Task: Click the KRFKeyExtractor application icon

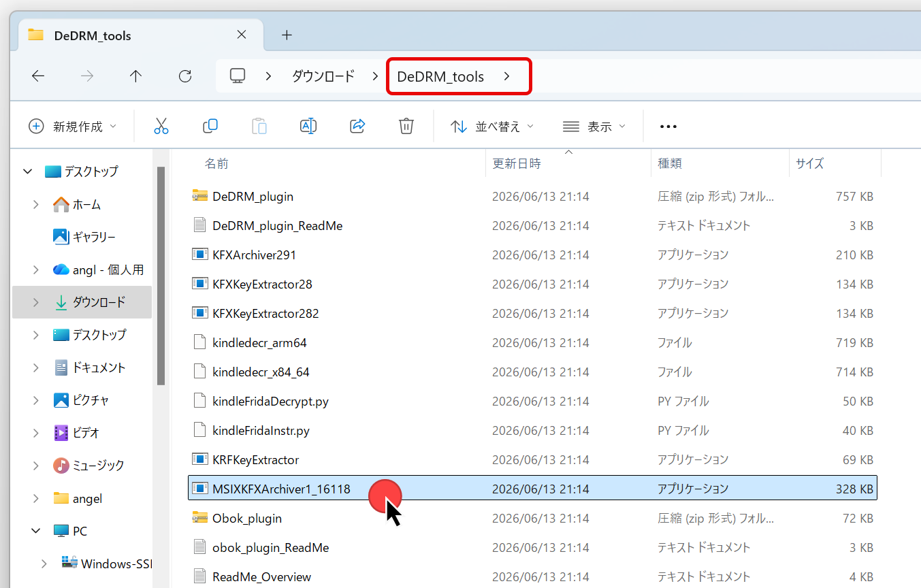Action: pyautogui.click(x=199, y=459)
